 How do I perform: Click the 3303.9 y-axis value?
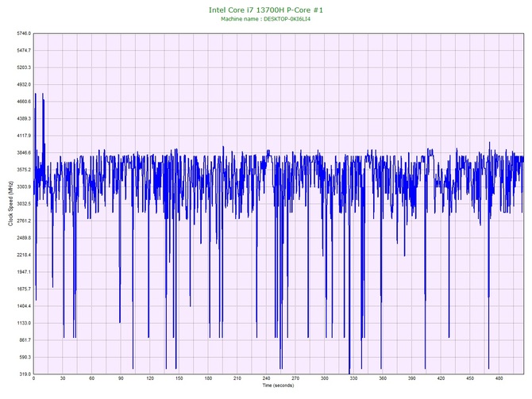[24, 186]
